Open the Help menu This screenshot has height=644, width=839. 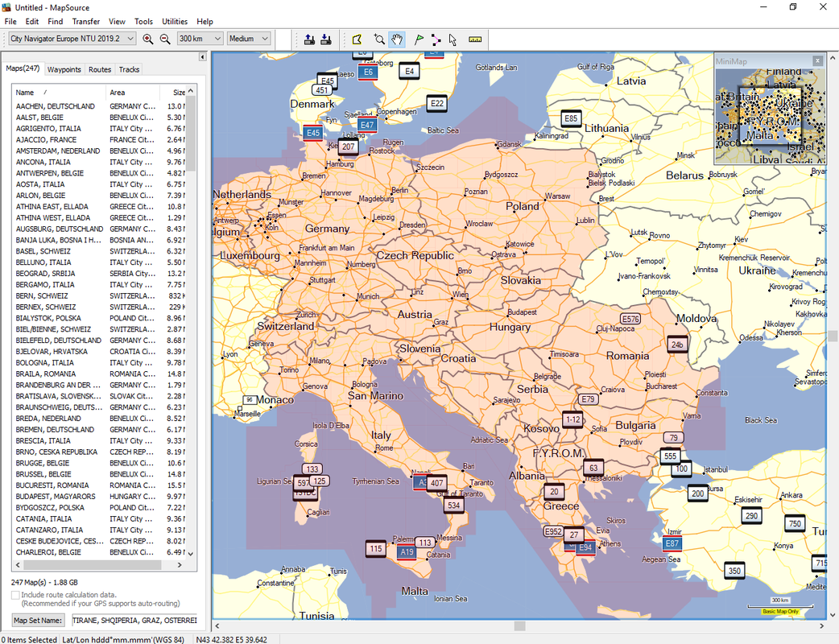205,22
